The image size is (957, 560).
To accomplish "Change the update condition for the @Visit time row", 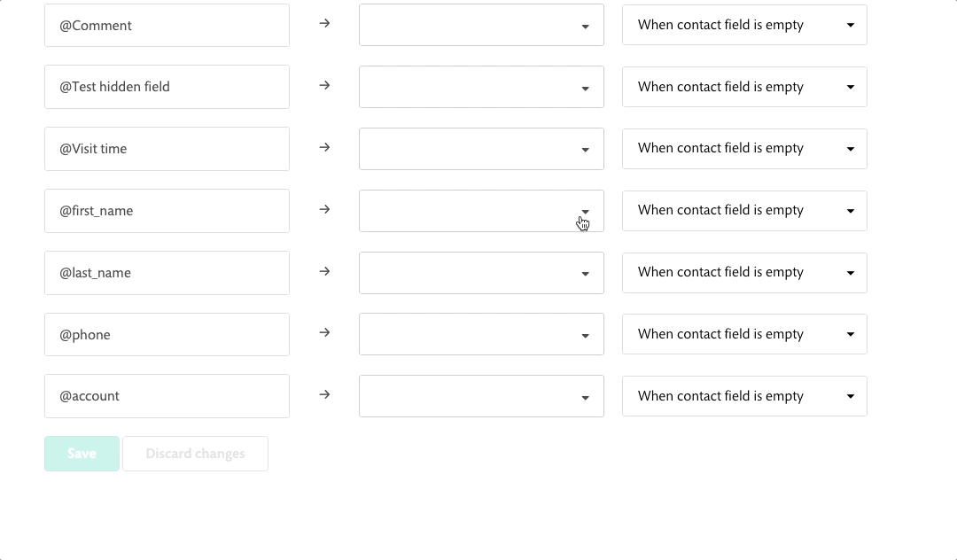I will [744, 149].
